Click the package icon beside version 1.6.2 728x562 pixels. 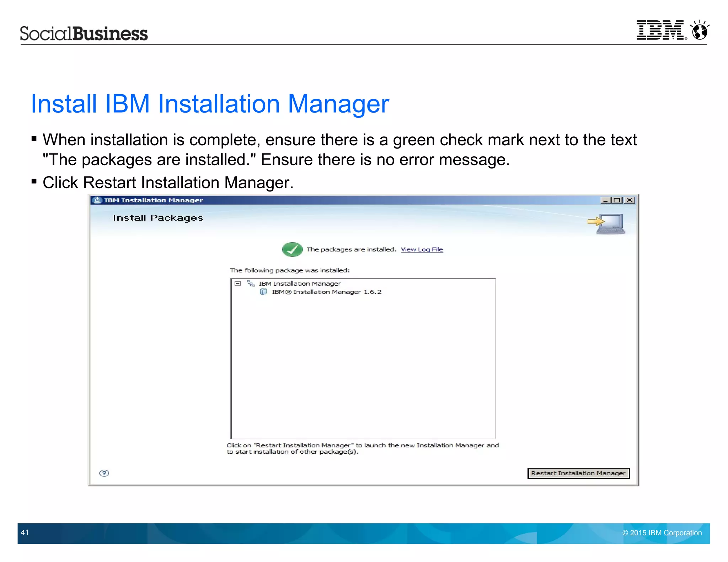point(263,292)
